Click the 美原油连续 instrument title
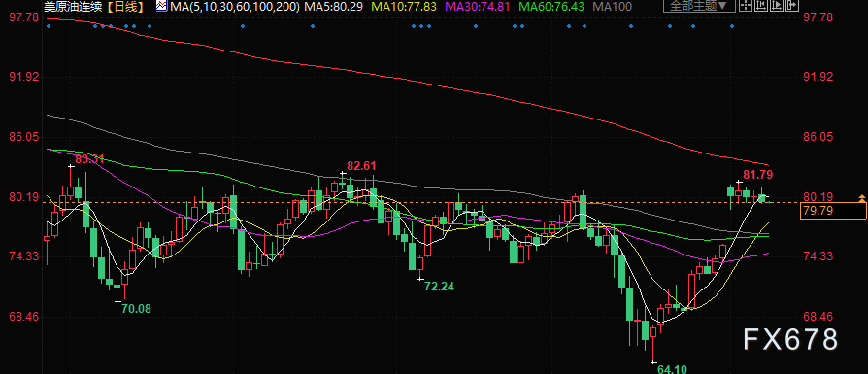Screen dimensions: 868x374 point(74,7)
